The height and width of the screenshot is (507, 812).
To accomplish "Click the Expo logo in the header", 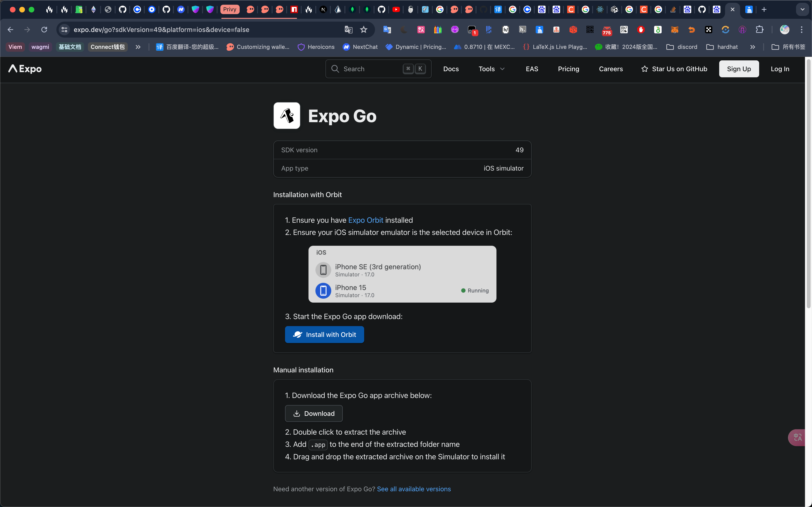I will point(25,69).
